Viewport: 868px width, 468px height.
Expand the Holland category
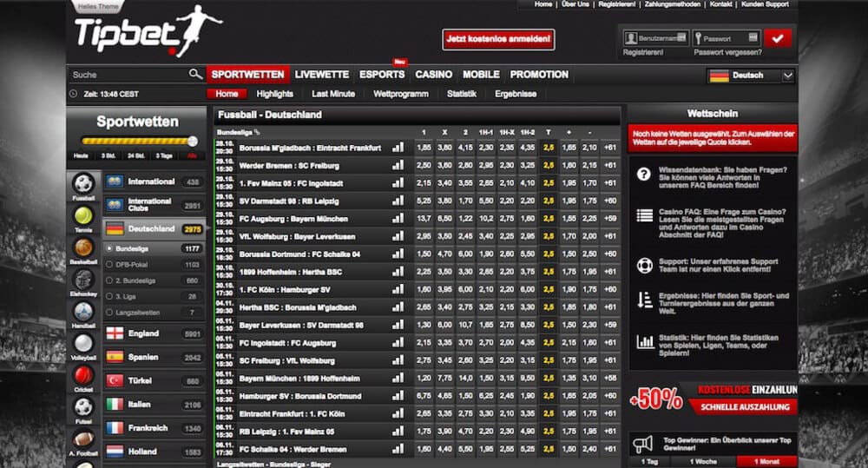(155, 452)
